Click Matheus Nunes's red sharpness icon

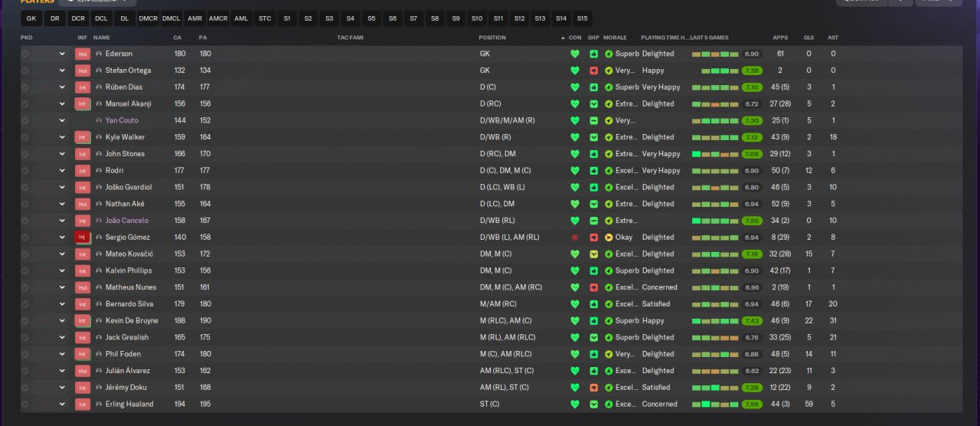click(593, 287)
